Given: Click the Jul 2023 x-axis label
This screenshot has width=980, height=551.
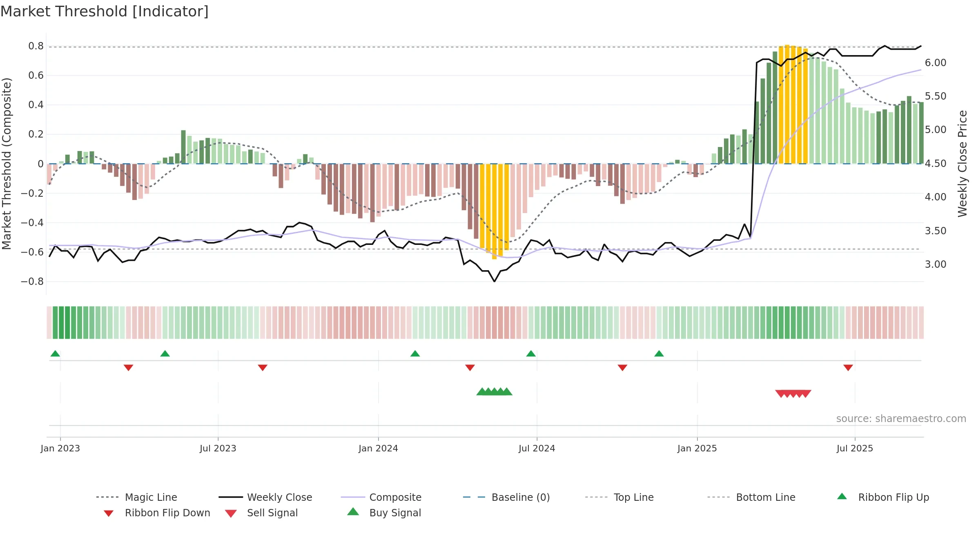Looking at the screenshot, I should pos(218,448).
